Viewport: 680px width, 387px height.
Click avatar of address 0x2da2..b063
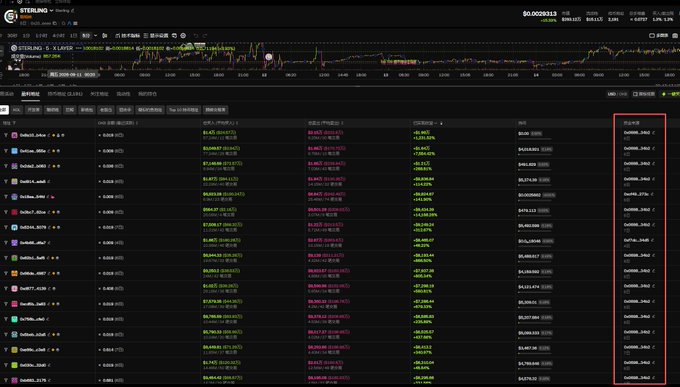(x=14, y=166)
